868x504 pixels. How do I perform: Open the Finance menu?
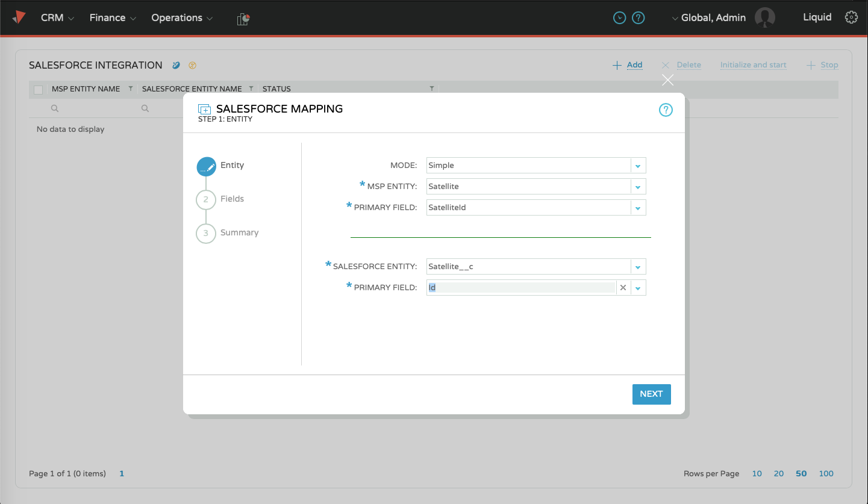[113, 18]
